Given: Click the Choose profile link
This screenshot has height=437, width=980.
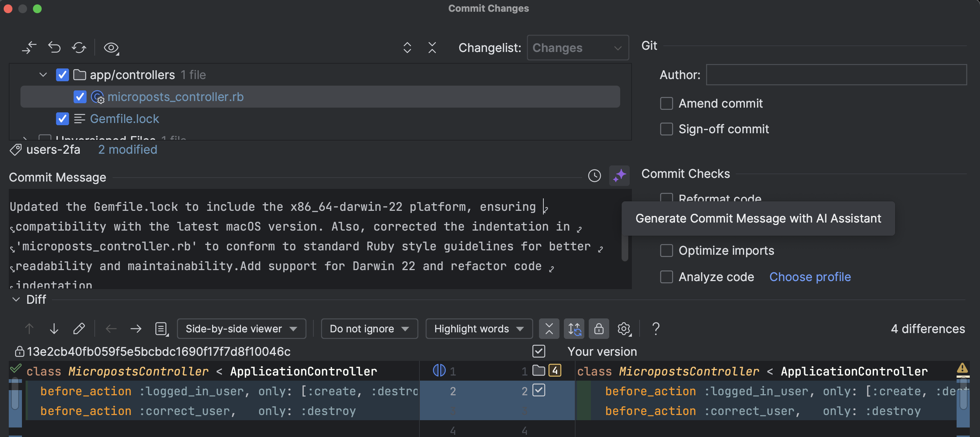Looking at the screenshot, I should 810,277.
